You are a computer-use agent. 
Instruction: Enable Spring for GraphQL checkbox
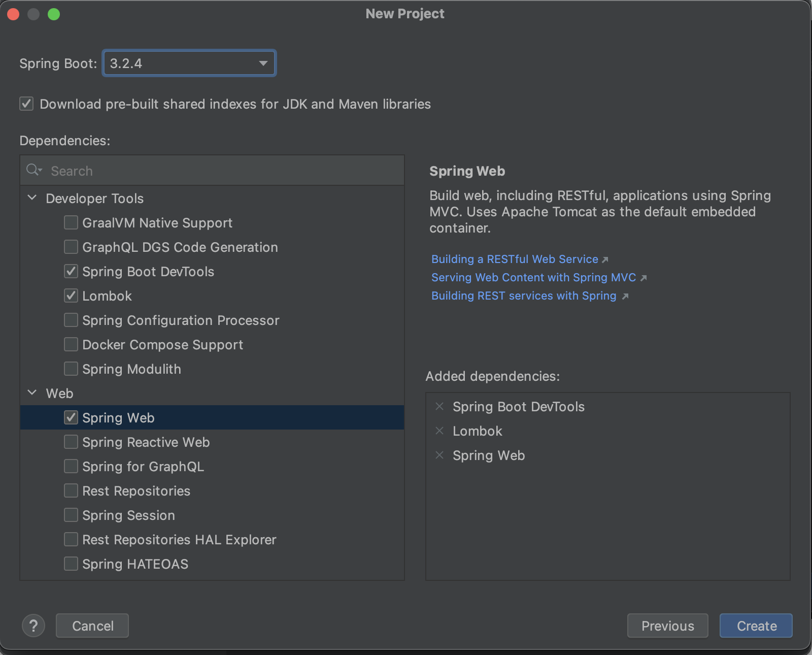(x=71, y=466)
